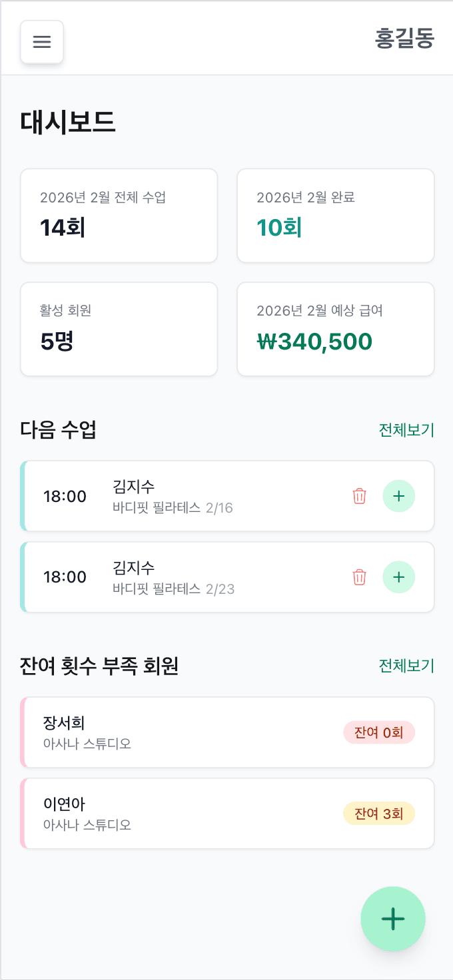Mark the 2/16 김지수 class as completed

(399, 496)
